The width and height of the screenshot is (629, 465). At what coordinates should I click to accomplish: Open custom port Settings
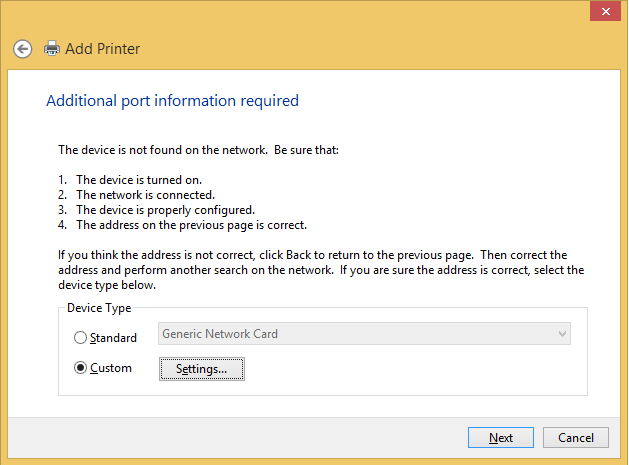click(201, 369)
